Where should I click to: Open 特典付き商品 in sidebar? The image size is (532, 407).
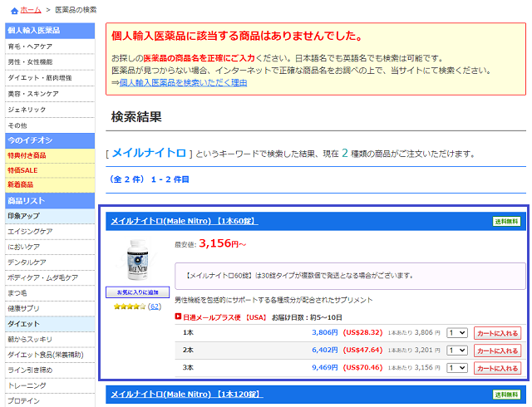[x=50, y=155]
